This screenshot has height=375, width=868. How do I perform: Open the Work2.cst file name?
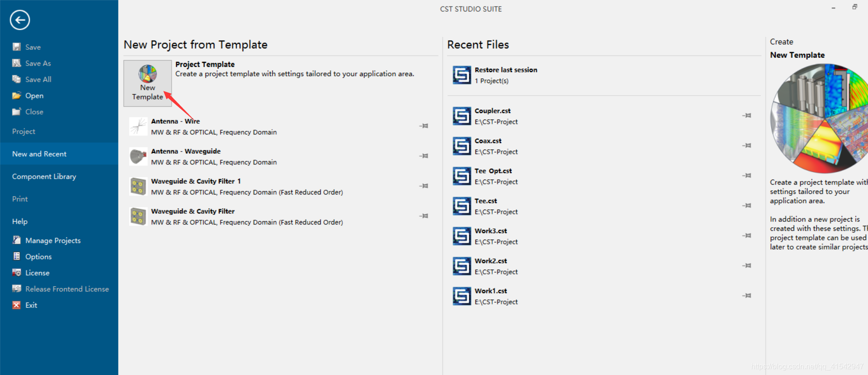point(491,261)
